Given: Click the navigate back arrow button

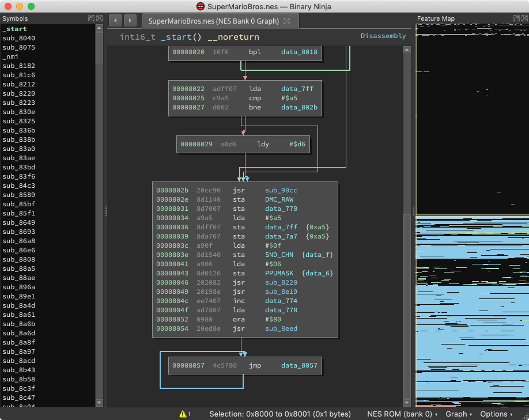Looking at the screenshot, I should [x=115, y=21].
